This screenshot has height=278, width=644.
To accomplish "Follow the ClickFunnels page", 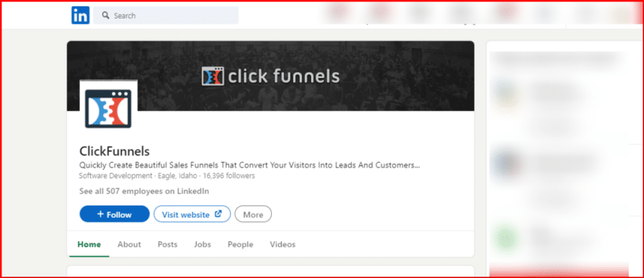I will pos(114,214).
